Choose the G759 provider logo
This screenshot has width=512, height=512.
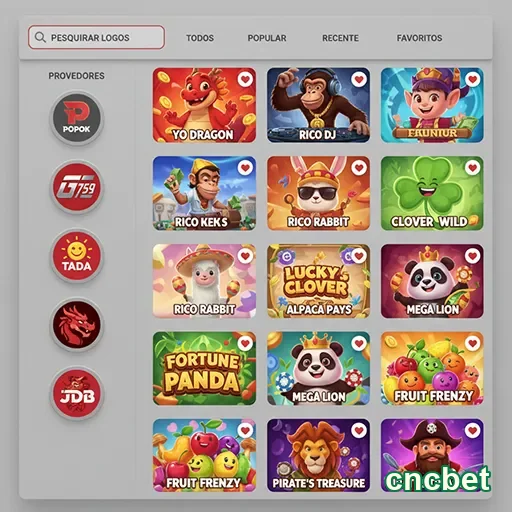(x=77, y=187)
